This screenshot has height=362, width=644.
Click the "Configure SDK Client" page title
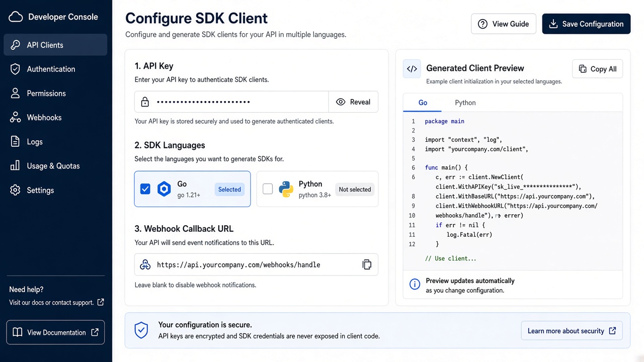(197, 18)
